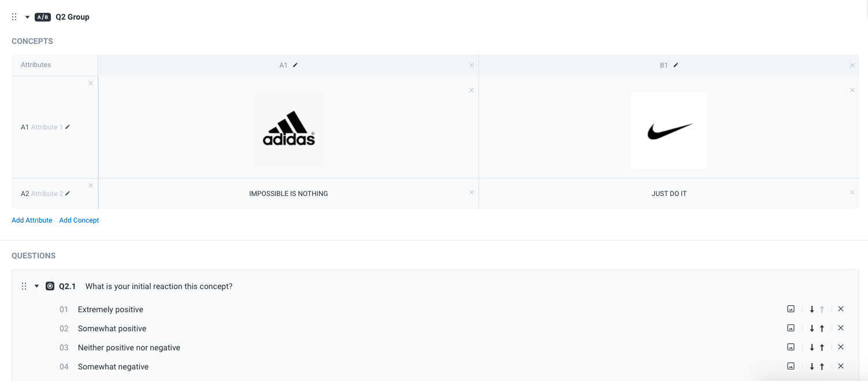The height and width of the screenshot is (381, 868).
Task: Click Add Concept link
Action: tap(79, 220)
